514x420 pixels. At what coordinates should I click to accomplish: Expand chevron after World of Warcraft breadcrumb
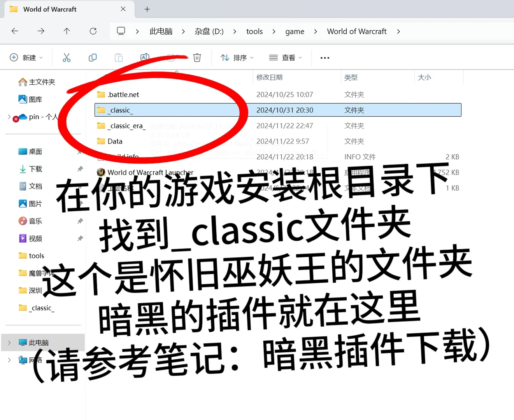[x=398, y=31]
